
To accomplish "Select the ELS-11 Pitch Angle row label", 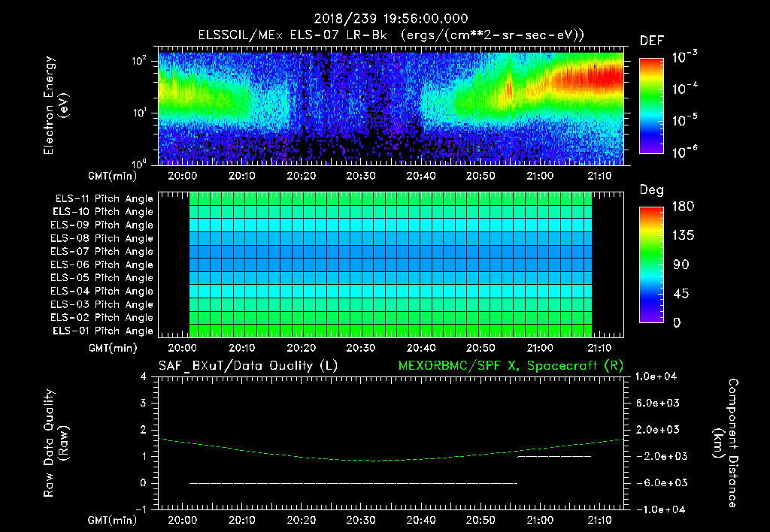I will click(104, 199).
